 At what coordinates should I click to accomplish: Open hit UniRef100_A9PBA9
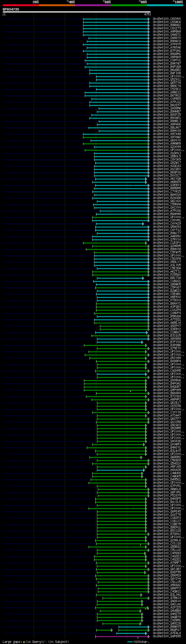coord(167,32)
